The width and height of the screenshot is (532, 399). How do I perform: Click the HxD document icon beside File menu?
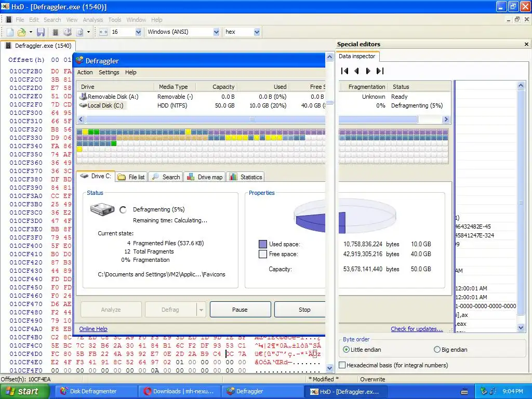9,20
